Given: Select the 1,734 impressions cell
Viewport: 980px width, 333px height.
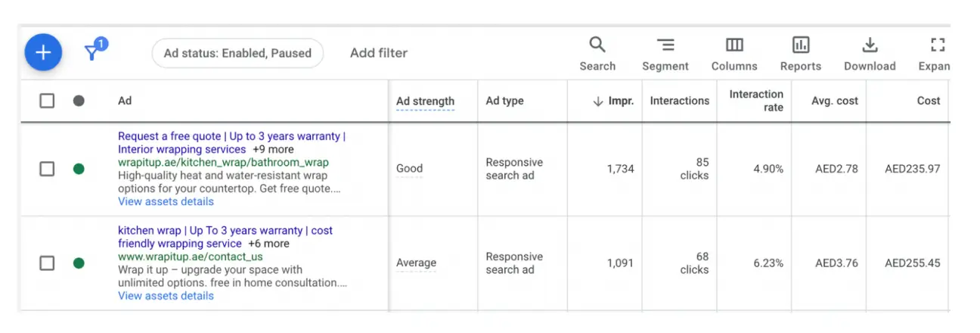Looking at the screenshot, I should coord(620,169).
